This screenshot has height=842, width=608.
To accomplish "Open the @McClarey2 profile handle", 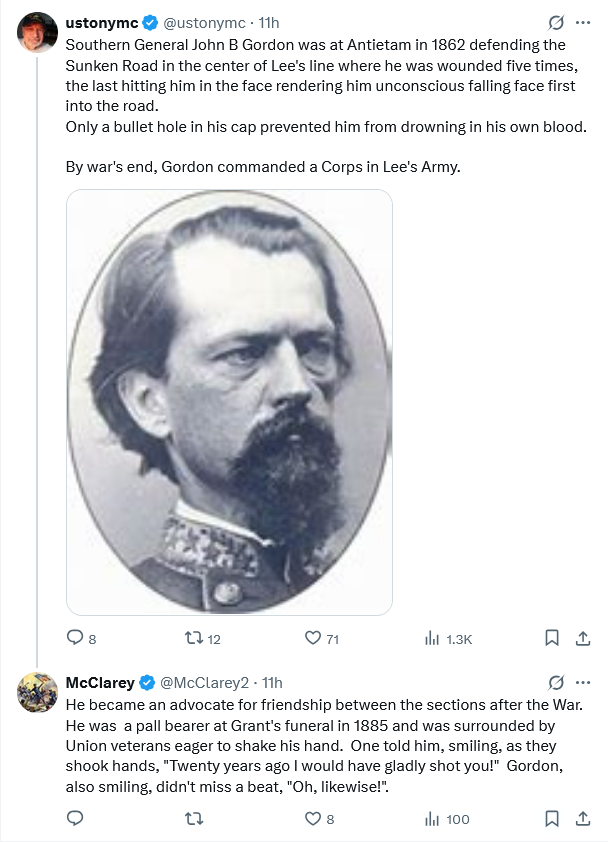I will point(205,683).
